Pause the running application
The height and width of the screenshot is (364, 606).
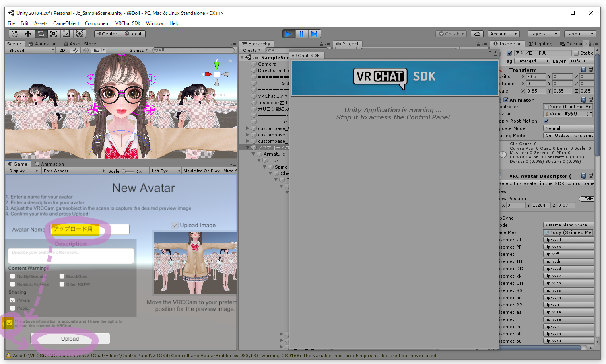coord(301,34)
